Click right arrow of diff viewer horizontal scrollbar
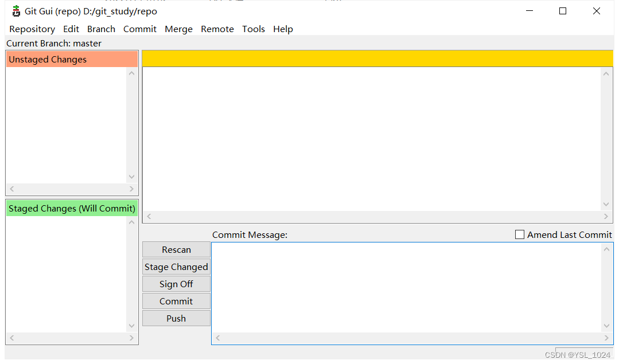 [606, 216]
